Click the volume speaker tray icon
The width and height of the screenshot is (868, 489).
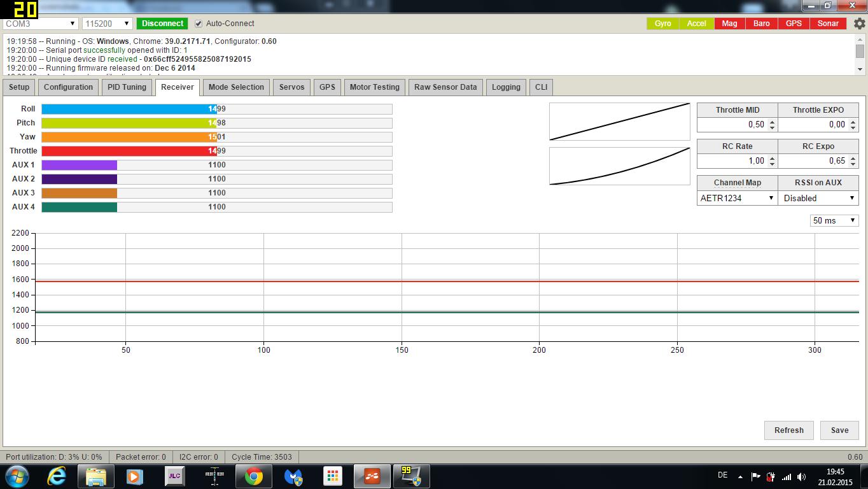pos(801,477)
